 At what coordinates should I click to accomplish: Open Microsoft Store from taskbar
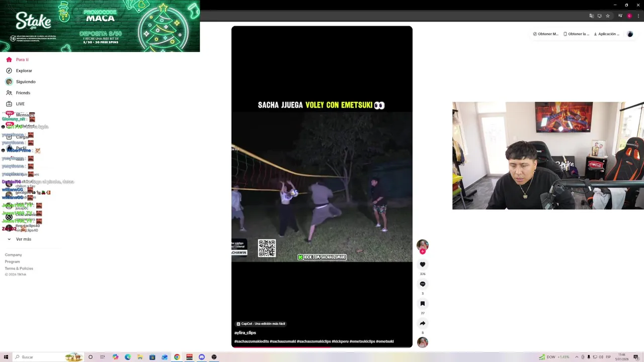152,357
